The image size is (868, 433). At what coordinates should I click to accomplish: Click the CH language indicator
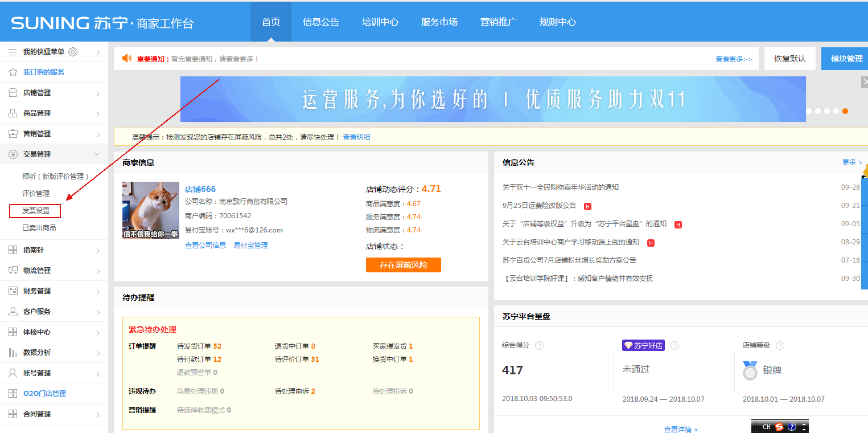click(x=766, y=427)
